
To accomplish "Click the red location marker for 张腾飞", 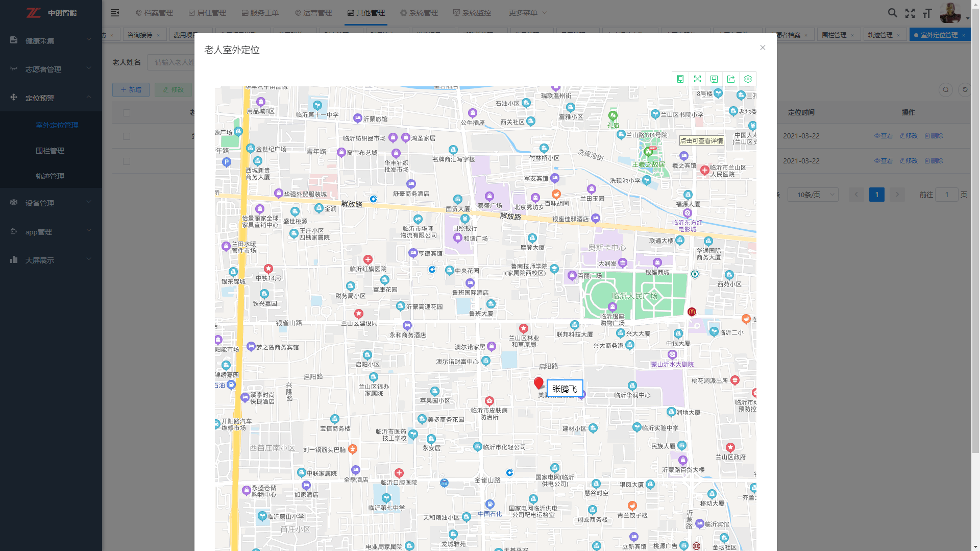I will (538, 383).
